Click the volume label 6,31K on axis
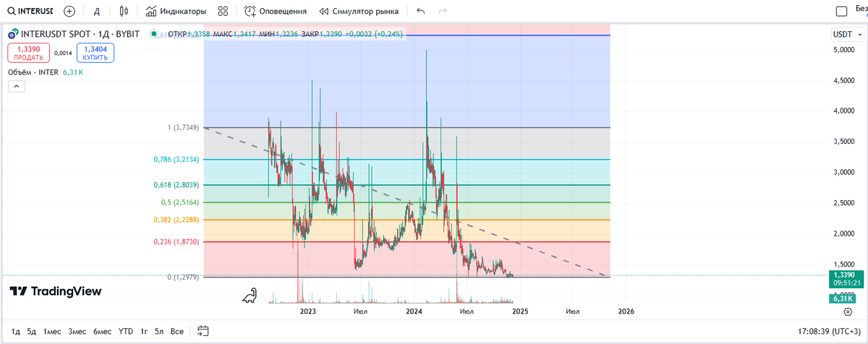The height and width of the screenshot is (344, 868). click(843, 298)
